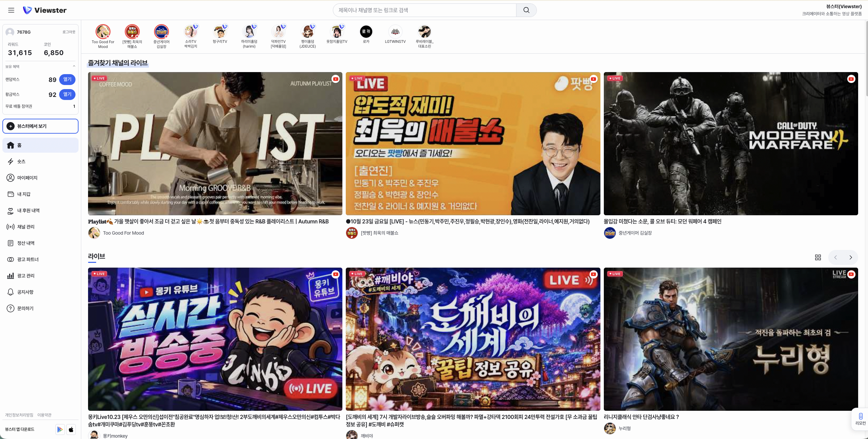The image size is (868, 439).
Task: Click the 로그아웃 link
Action: pyautogui.click(x=69, y=32)
